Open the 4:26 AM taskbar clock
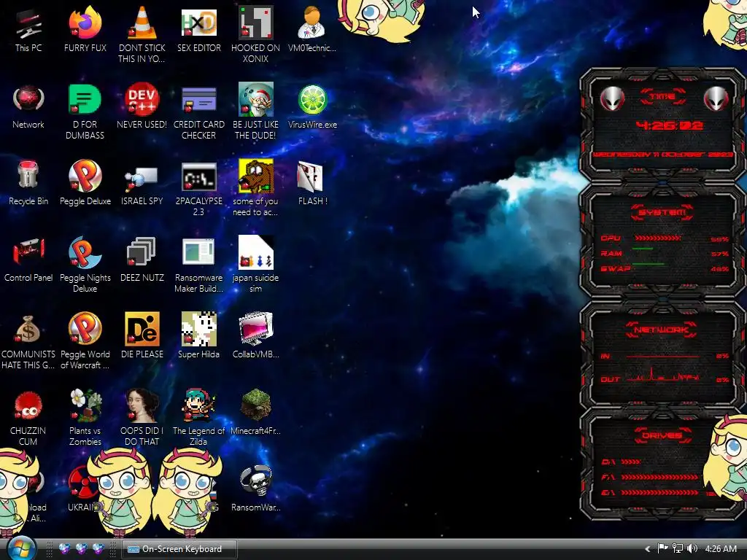Viewport: 747px width, 560px height. [721, 549]
